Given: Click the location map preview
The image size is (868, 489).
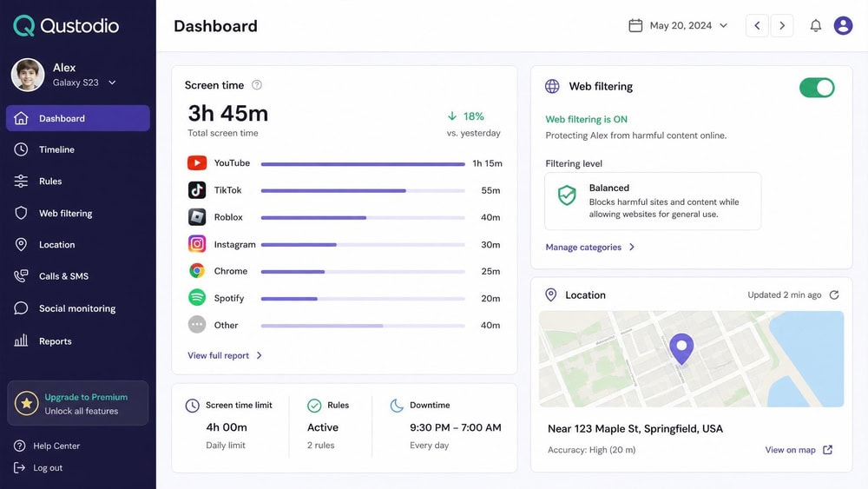Looking at the screenshot, I should coord(691,359).
